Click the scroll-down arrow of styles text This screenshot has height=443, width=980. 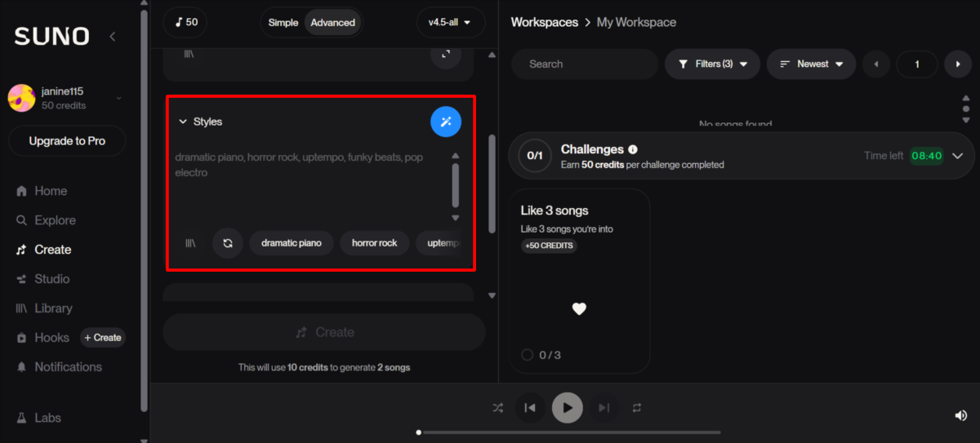coord(456,218)
